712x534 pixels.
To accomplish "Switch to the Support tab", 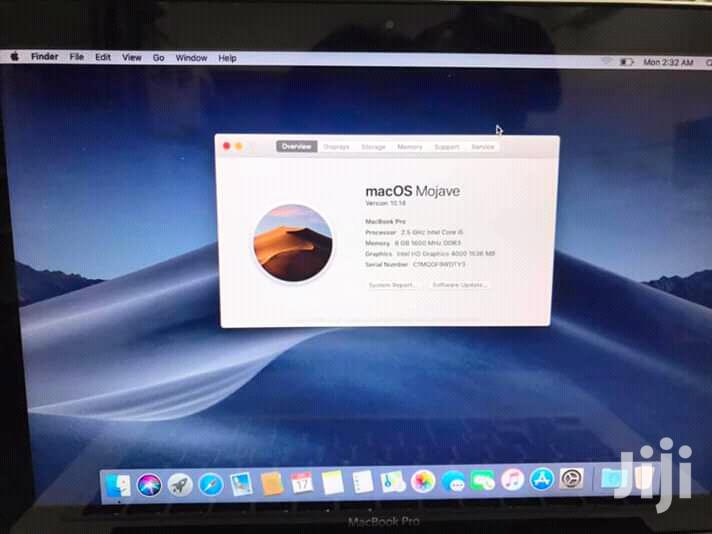I will click(447, 147).
